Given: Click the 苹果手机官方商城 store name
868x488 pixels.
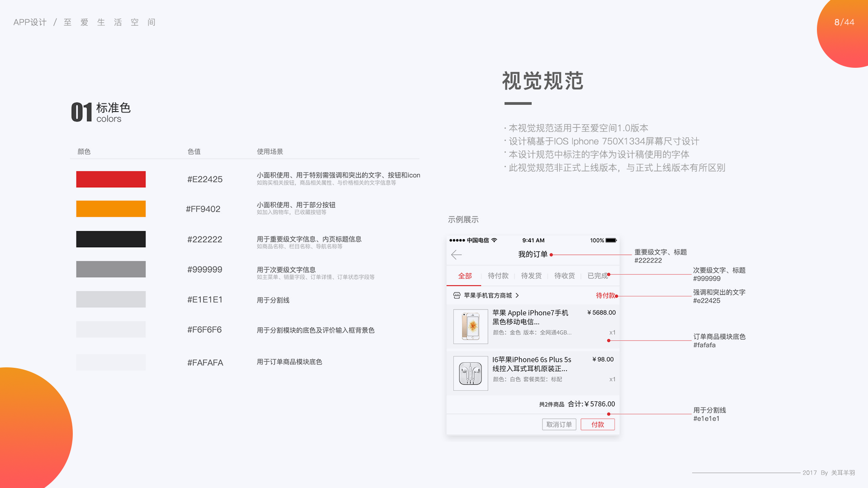Looking at the screenshot, I should pos(488,296).
